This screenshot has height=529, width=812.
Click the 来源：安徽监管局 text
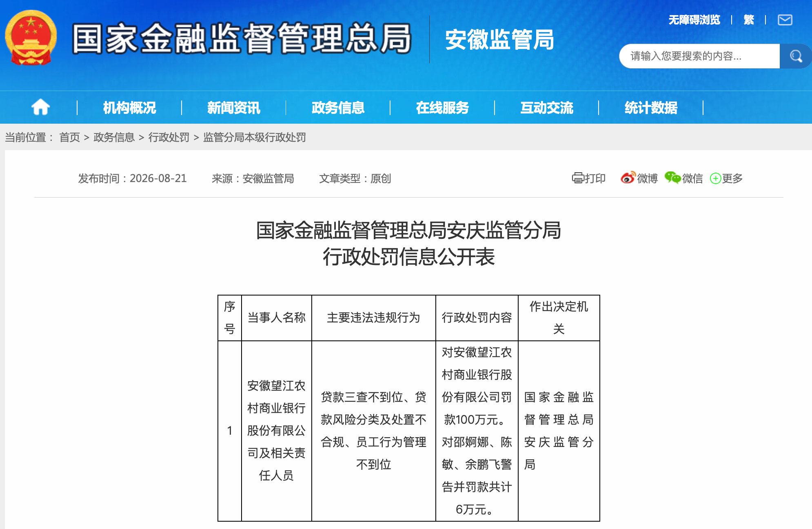click(253, 178)
